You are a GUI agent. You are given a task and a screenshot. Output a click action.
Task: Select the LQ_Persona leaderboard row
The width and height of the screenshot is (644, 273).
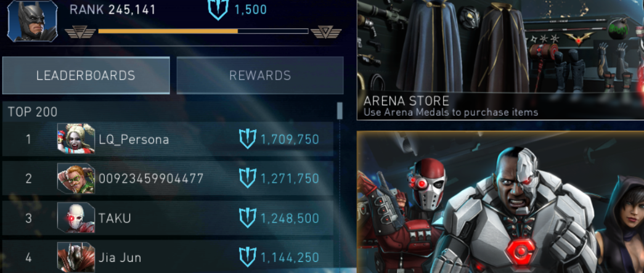168,139
